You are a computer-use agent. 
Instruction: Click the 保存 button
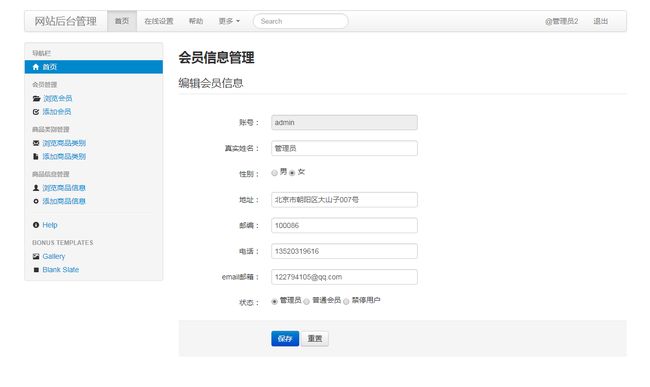click(x=285, y=339)
